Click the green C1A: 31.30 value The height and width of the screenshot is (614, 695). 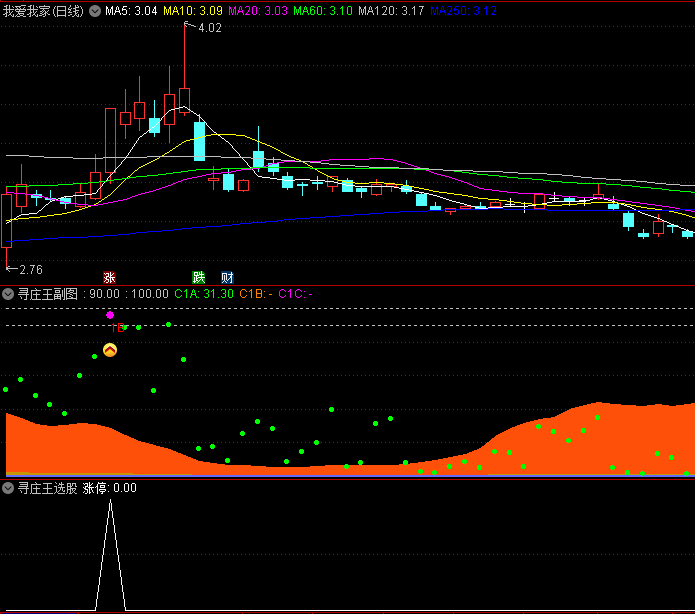click(x=204, y=294)
